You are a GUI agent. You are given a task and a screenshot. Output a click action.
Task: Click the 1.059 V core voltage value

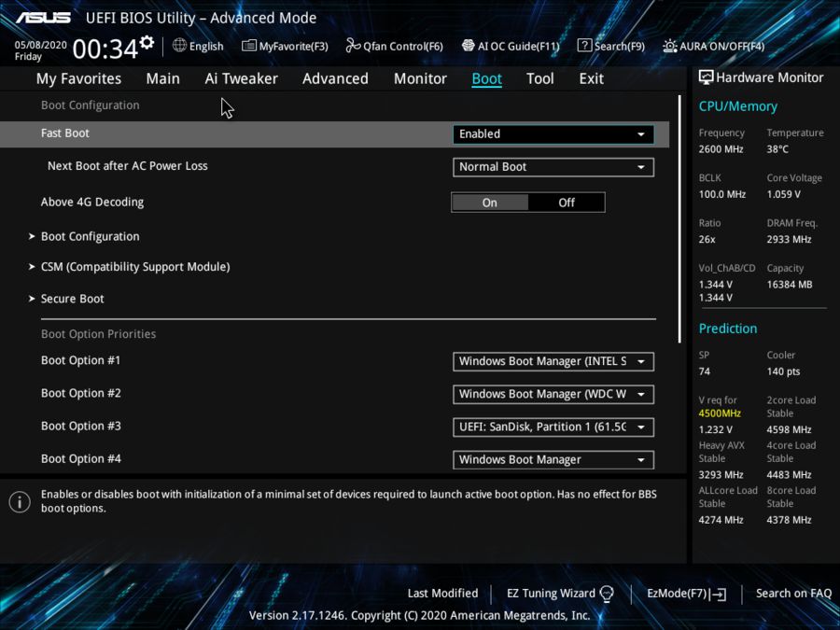coord(784,194)
